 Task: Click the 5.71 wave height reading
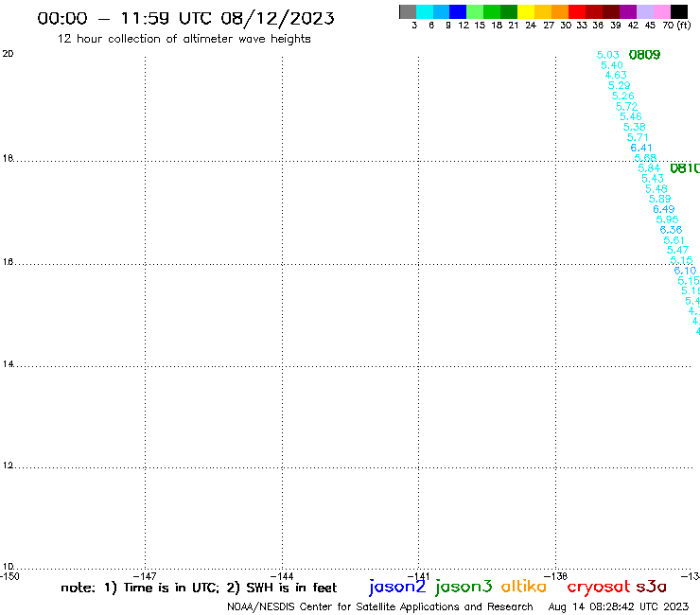638,137
